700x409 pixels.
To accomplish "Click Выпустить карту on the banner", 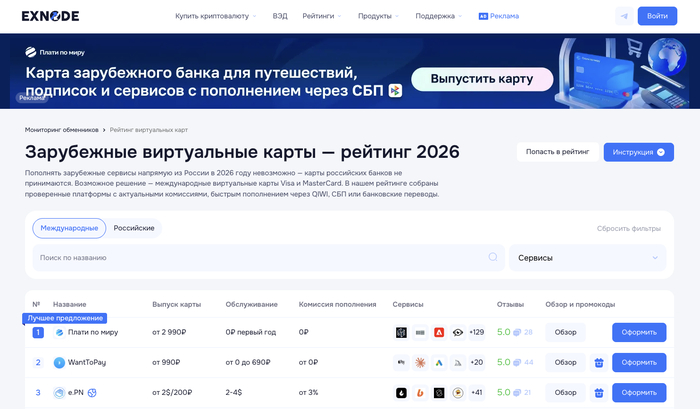I will tap(482, 78).
